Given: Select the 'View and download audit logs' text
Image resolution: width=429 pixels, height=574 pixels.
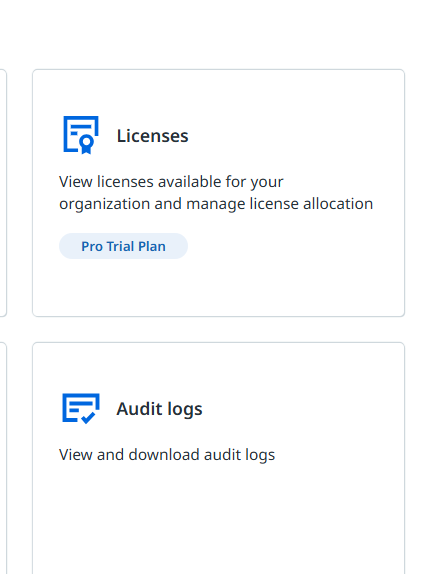Looking at the screenshot, I should pyautogui.click(x=167, y=455).
